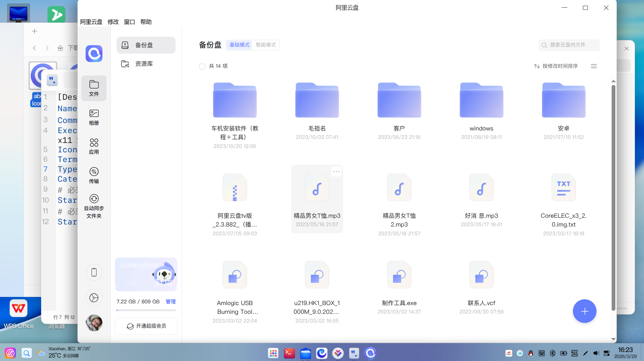Click the 开通超级会员 button
Screen dimensions: 644x361
point(146,326)
